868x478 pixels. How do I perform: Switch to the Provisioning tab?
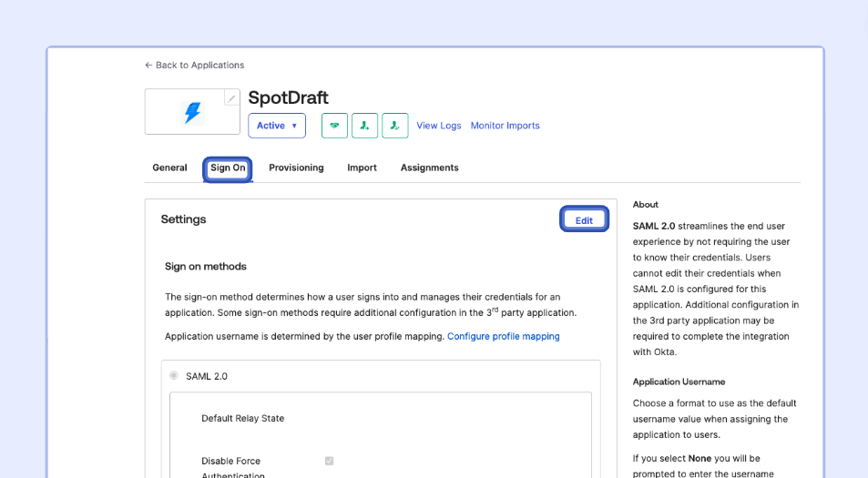click(x=296, y=168)
